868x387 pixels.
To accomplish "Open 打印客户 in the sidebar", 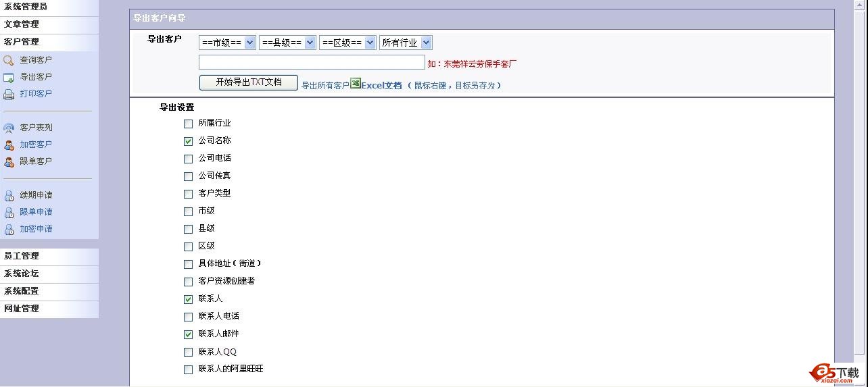I will [x=36, y=94].
